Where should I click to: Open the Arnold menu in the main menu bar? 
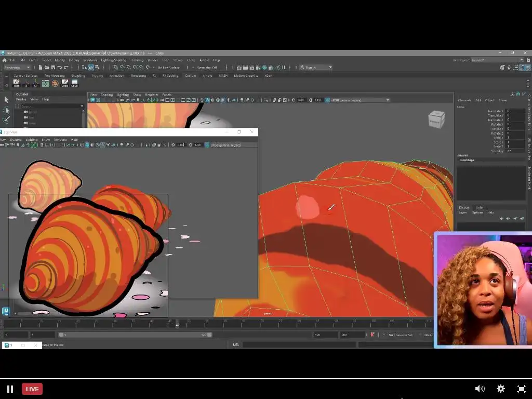coord(204,60)
